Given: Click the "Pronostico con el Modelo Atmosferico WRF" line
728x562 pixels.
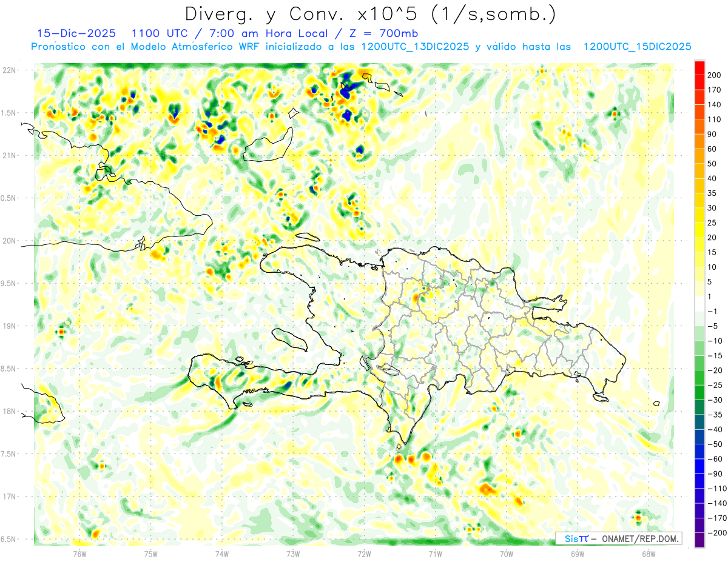Looking at the screenshot, I should 144,47.
